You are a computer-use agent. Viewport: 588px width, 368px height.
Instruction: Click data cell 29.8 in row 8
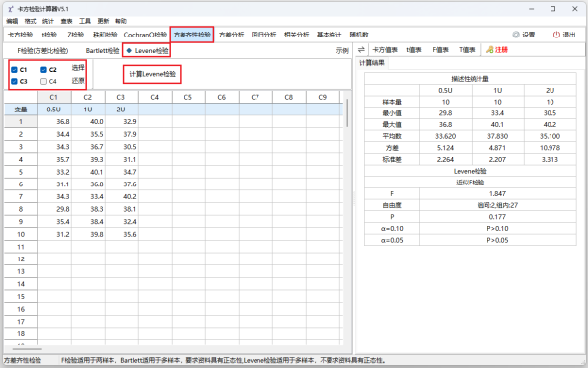(x=54, y=209)
